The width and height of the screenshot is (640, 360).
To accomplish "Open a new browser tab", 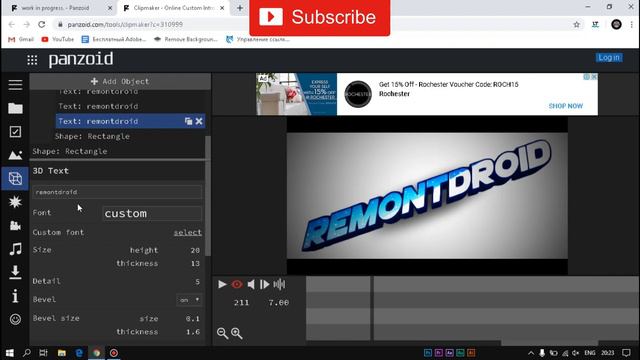I will click(240, 8).
